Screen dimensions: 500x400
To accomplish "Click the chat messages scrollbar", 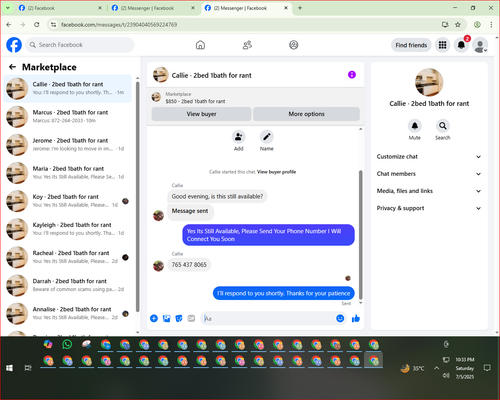I will click(360, 235).
